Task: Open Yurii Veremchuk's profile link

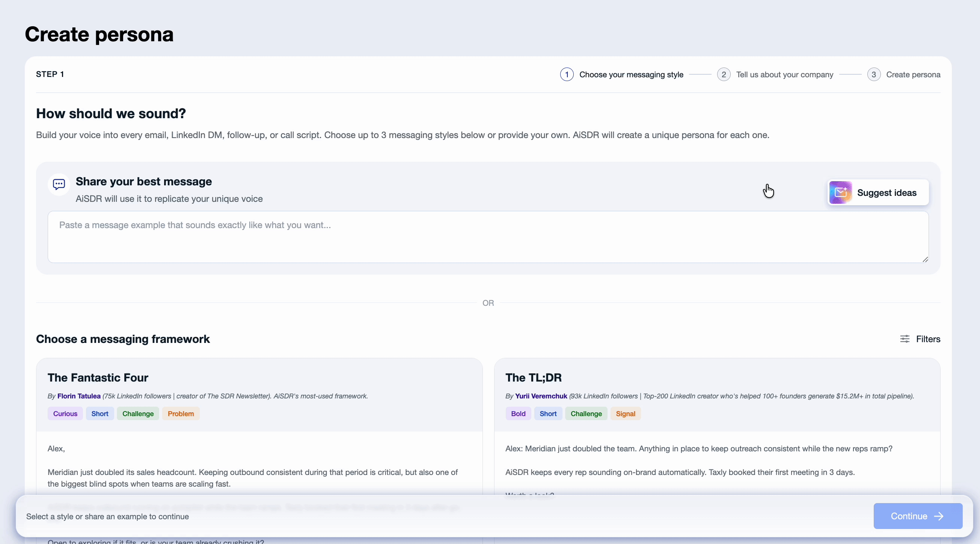Action: coord(541,396)
